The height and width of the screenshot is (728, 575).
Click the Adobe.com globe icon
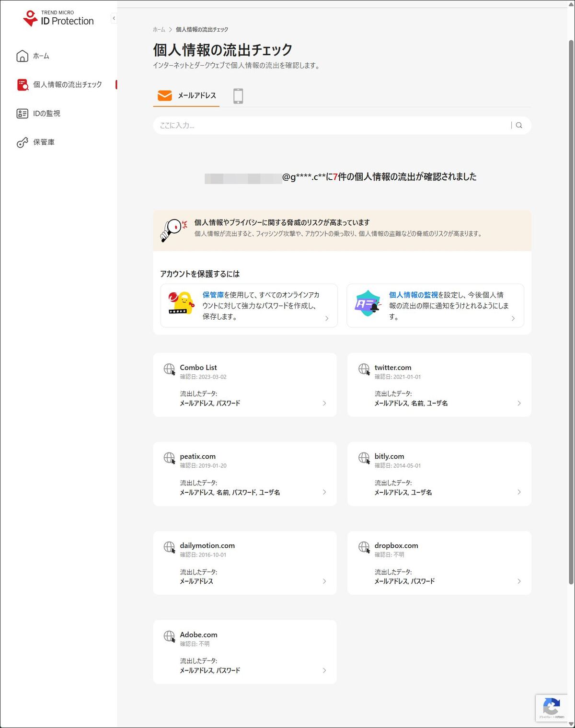coord(170,636)
